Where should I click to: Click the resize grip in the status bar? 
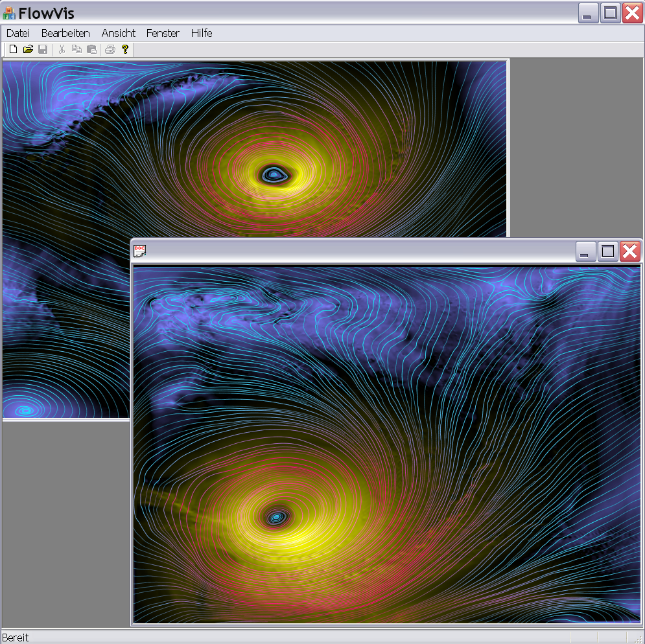click(638, 638)
